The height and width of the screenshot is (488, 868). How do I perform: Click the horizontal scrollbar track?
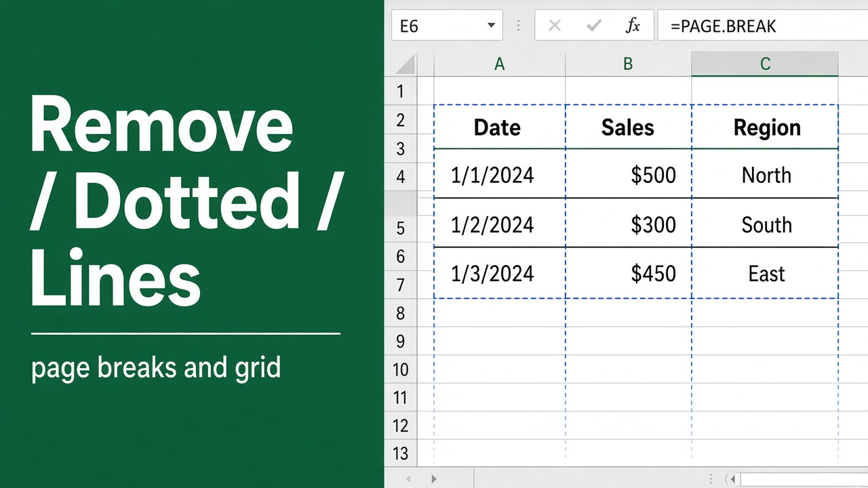804,479
